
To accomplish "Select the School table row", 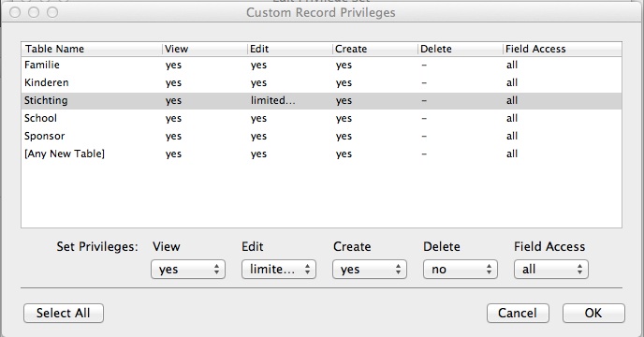I will pos(321,118).
